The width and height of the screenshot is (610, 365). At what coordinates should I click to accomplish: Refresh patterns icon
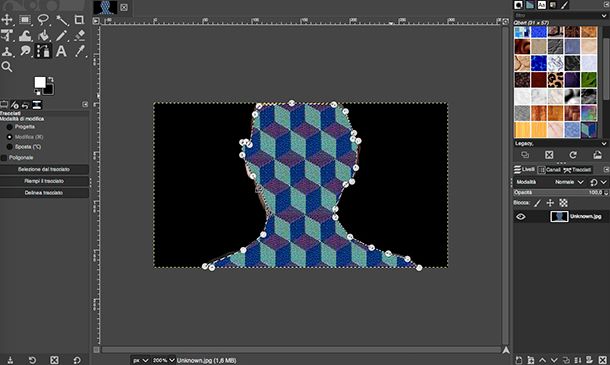pyautogui.click(x=573, y=155)
